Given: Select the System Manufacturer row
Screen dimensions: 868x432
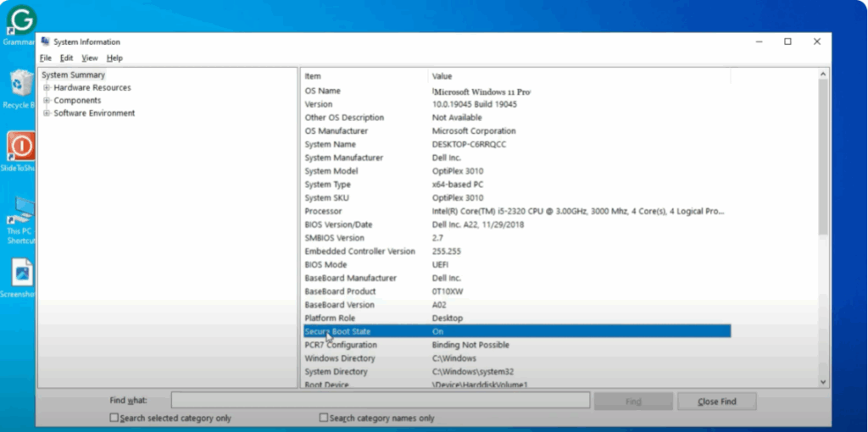Looking at the screenshot, I should [x=516, y=158].
